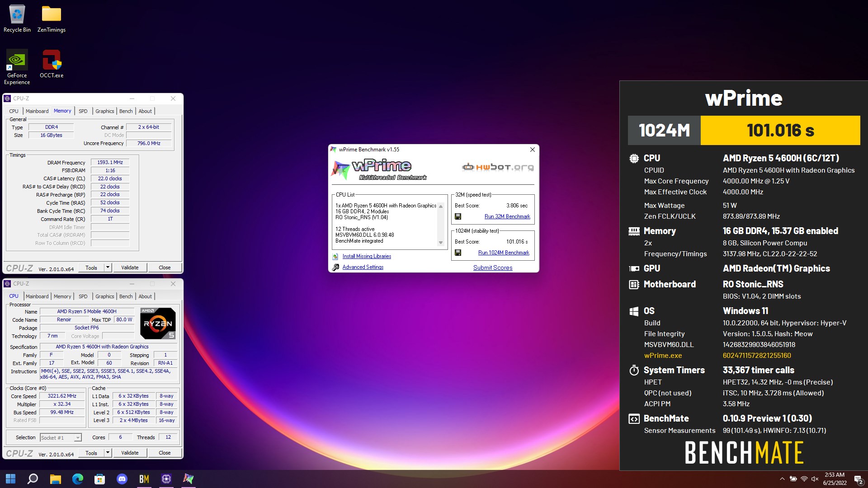Image resolution: width=868 pixels, height=488 pixels.
Task: Click Validate in lower CPU-Z window
Action: tap(130, 453)
